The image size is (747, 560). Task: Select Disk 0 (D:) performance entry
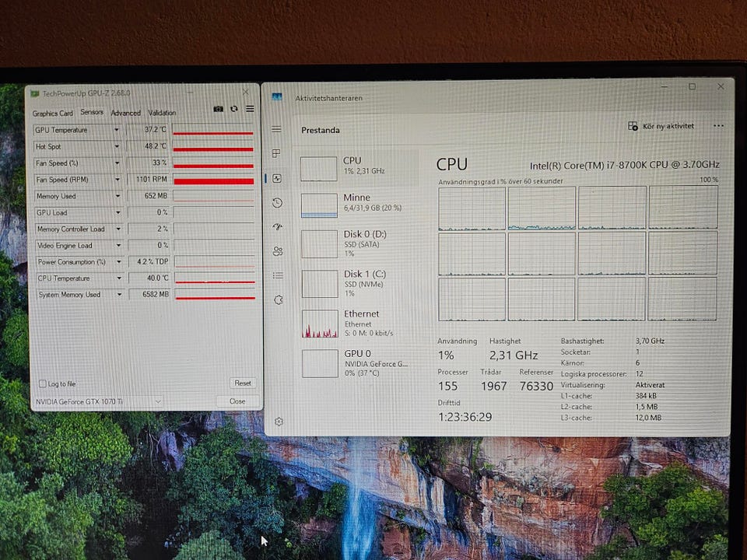(x=358, y=243)
